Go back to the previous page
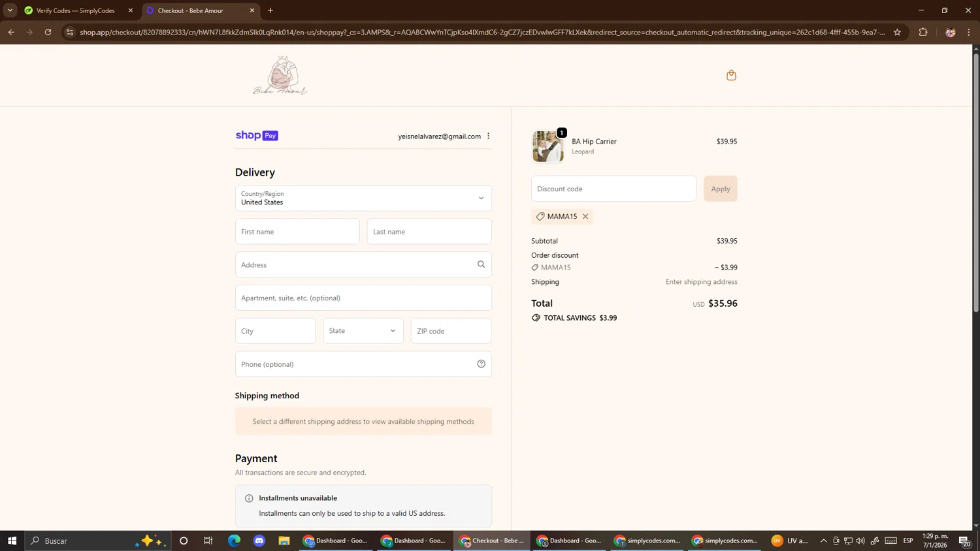This screenshot has width=980, height=551. (11, 32)
